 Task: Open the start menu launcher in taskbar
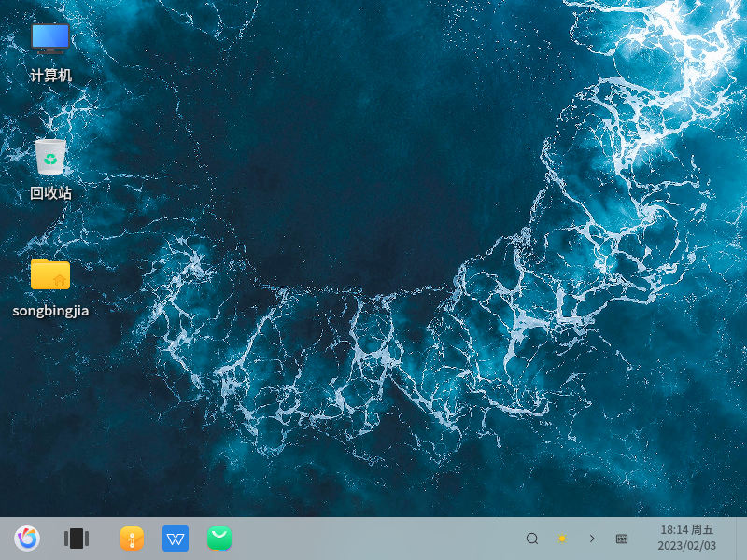tap(27, 539)
